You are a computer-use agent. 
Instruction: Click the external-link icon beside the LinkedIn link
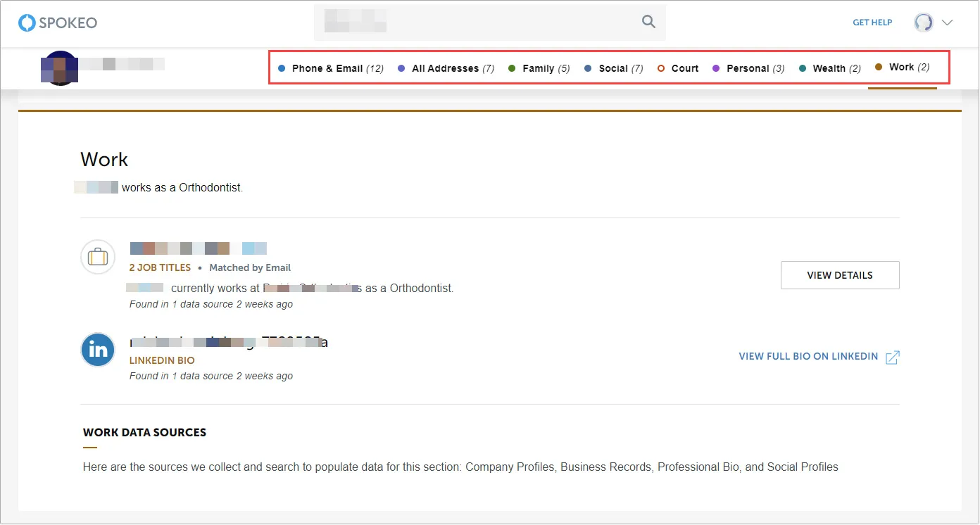coord(892,358)
